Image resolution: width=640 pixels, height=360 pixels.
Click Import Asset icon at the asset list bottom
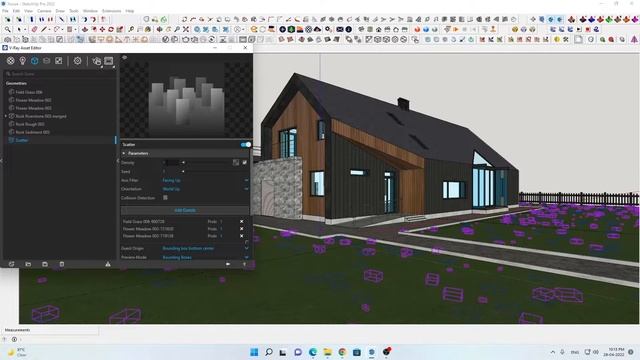tap(11, 264)
